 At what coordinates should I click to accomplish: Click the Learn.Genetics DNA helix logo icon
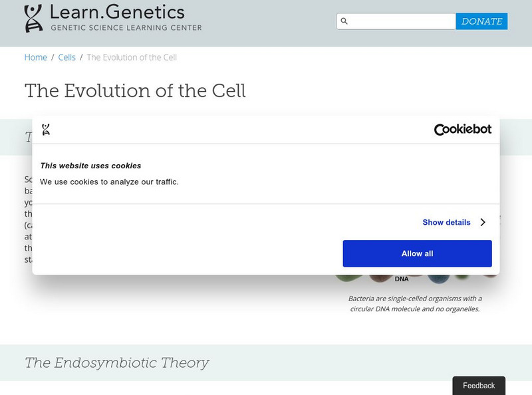(33, 19)
